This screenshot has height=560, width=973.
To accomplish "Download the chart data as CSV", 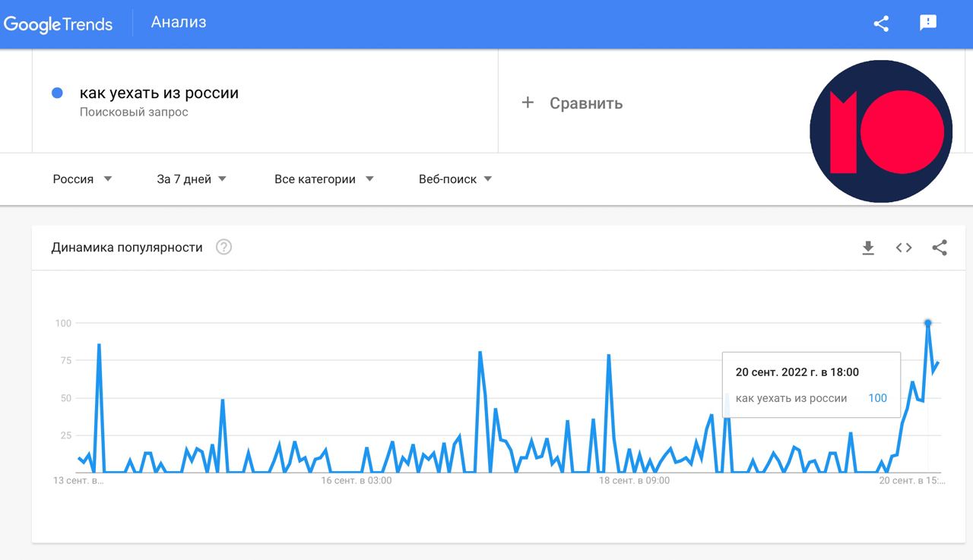I will [868, 248].
